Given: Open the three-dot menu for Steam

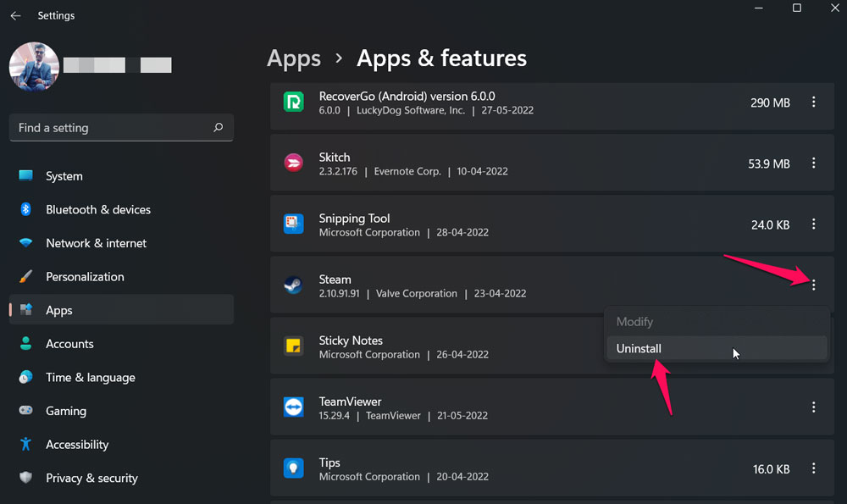Looking at the screenshot, I should click(813, 285).
